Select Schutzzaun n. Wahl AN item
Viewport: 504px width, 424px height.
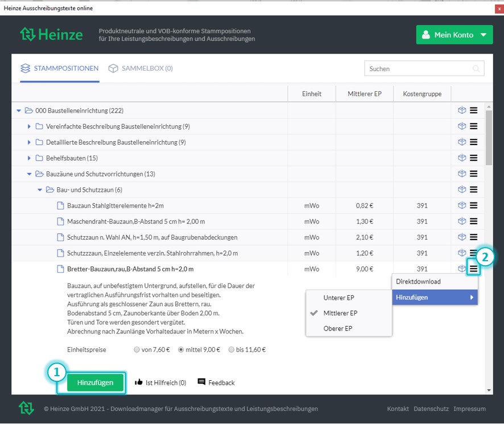point(152,237)
